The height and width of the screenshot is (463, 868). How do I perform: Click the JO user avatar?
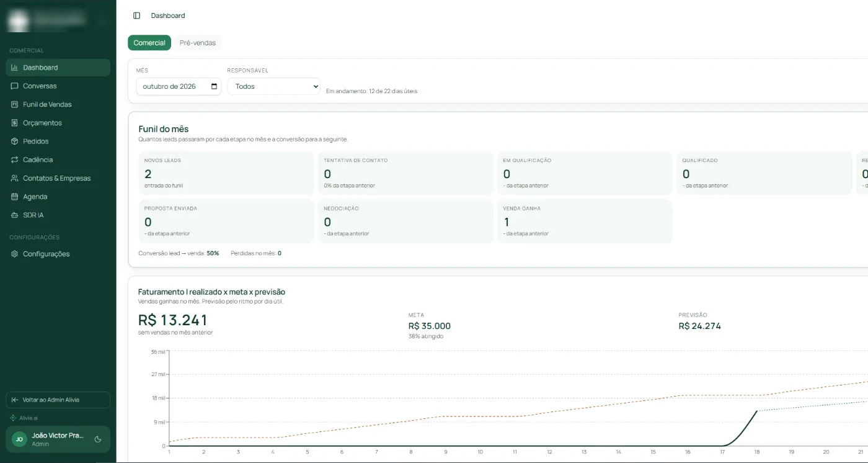pos(19,439)
